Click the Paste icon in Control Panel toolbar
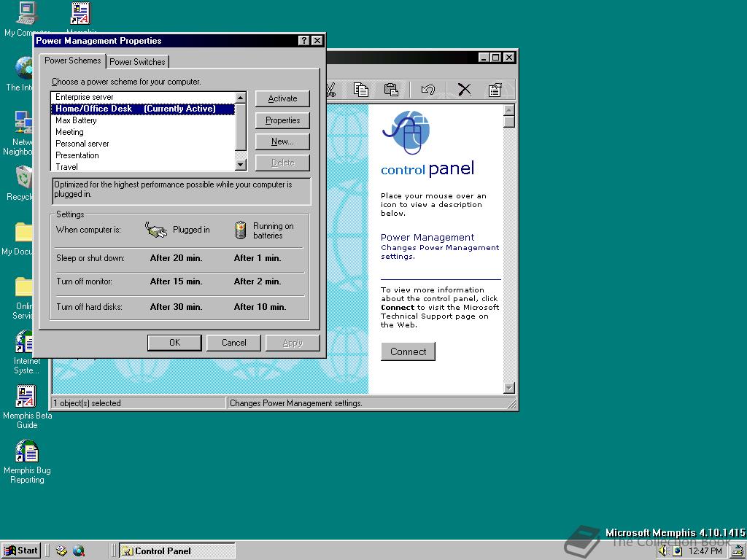 (391, 90)
